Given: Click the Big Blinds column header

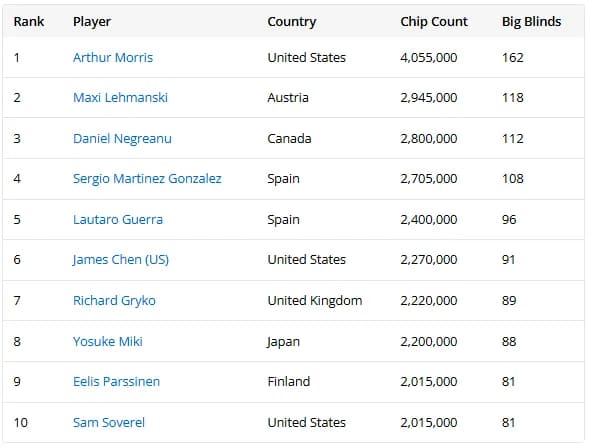Looking at the screenshot, I should 531,22.
